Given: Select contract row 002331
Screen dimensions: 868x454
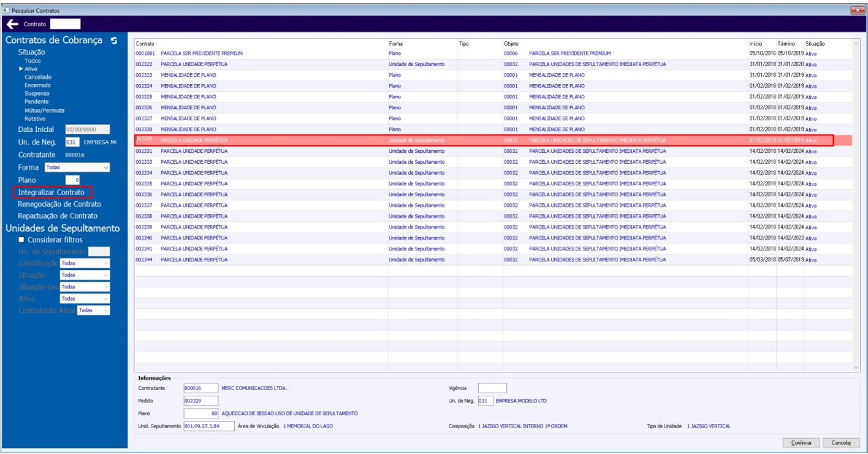Looking at the screenshot, I should coord(493,151).
